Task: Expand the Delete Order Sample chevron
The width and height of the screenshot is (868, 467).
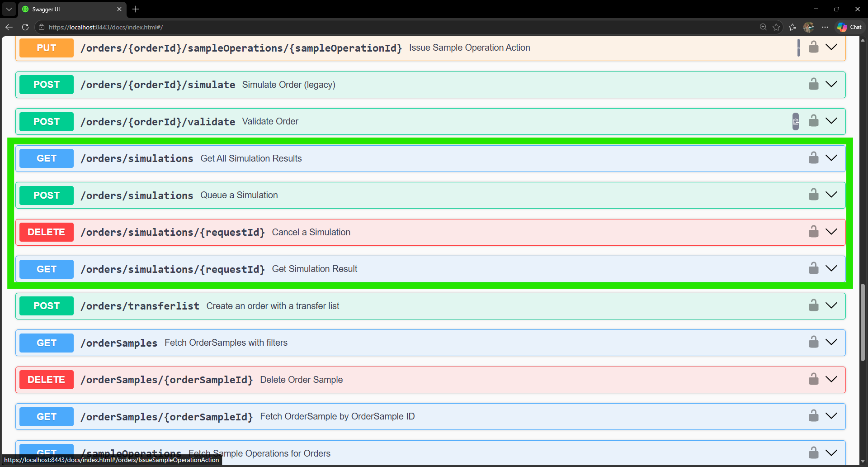Action: [x=831, y=379]
